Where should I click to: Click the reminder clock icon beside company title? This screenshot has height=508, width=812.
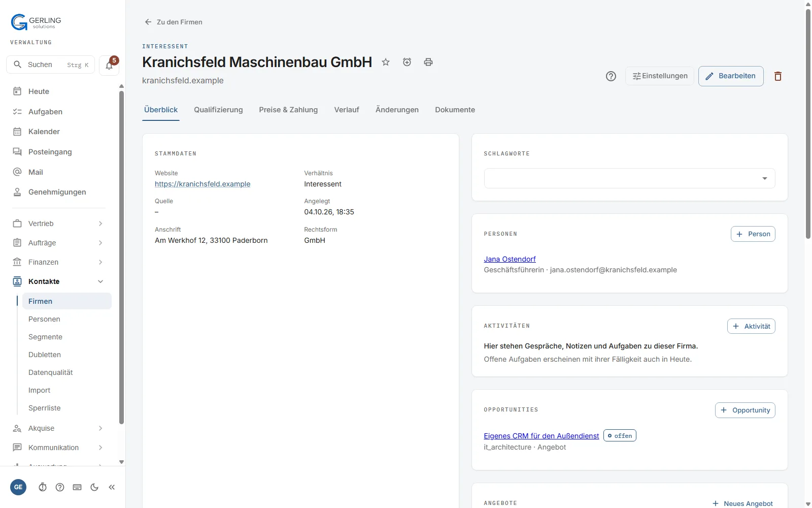pyautogui.click(x=407, y=62)
